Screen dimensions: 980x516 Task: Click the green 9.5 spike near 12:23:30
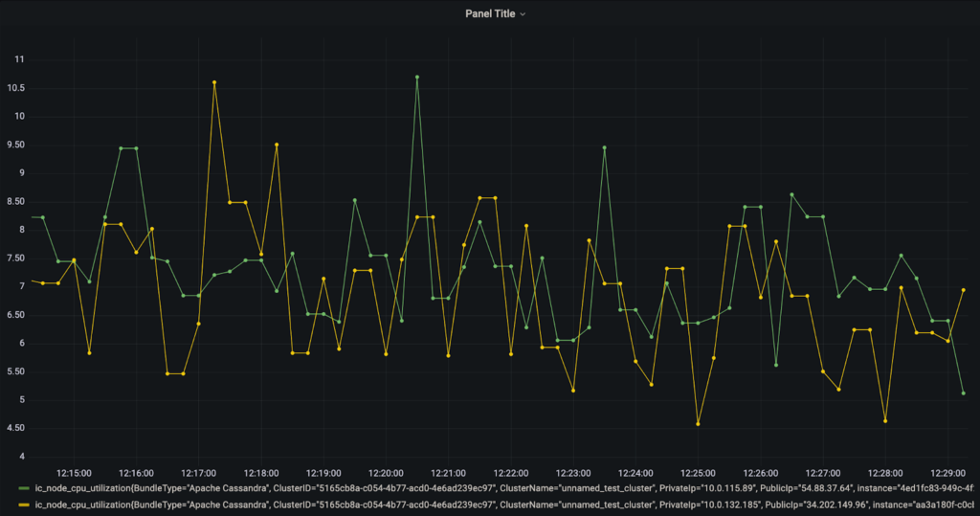pyautogui.click(x=605, y=148)
